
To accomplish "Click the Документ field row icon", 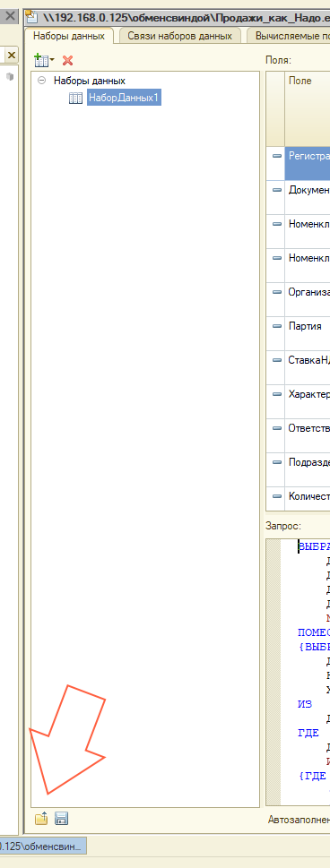I will coord(277,189).
